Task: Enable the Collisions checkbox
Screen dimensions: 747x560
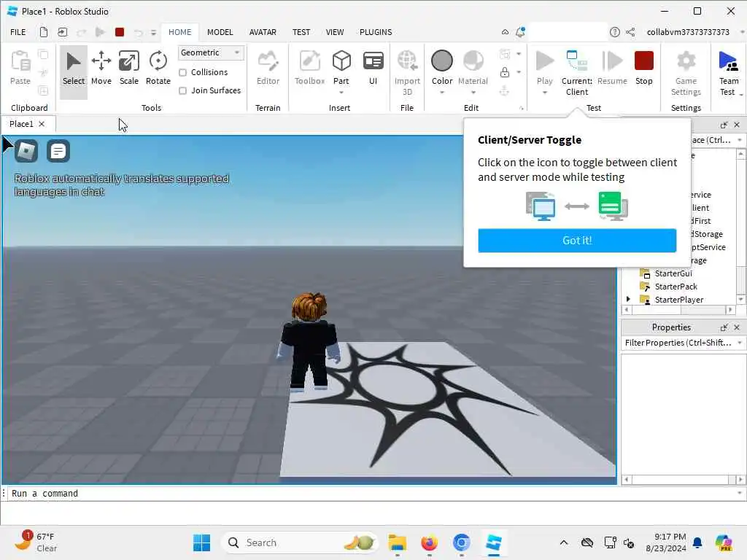Action: point(182,72)
